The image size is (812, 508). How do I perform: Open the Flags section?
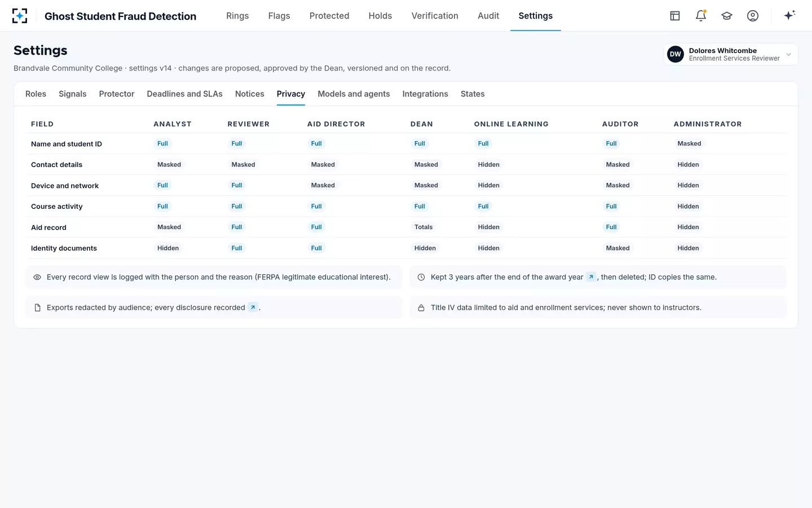click(279, 16)
